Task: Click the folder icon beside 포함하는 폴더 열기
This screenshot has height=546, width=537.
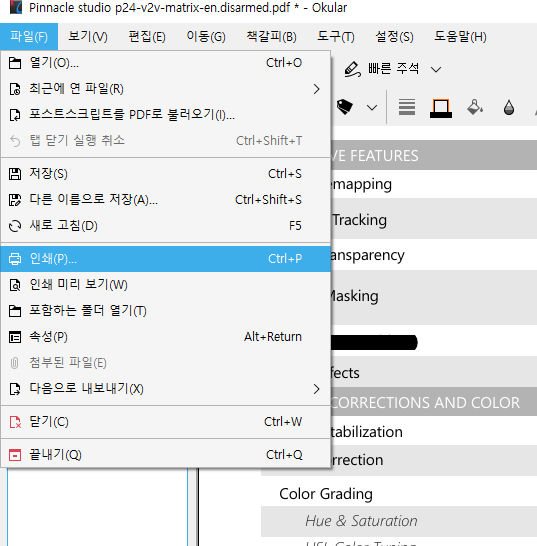Action: (x=15, y=311)
